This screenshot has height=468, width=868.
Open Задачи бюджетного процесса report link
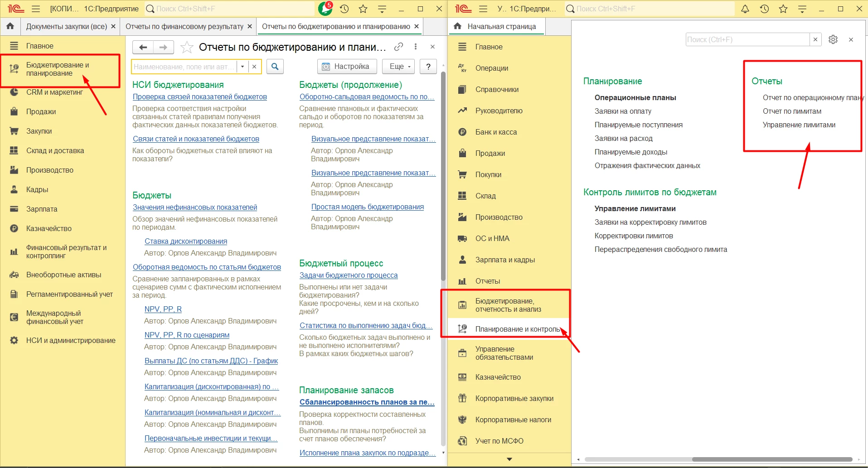coord(349,275)
